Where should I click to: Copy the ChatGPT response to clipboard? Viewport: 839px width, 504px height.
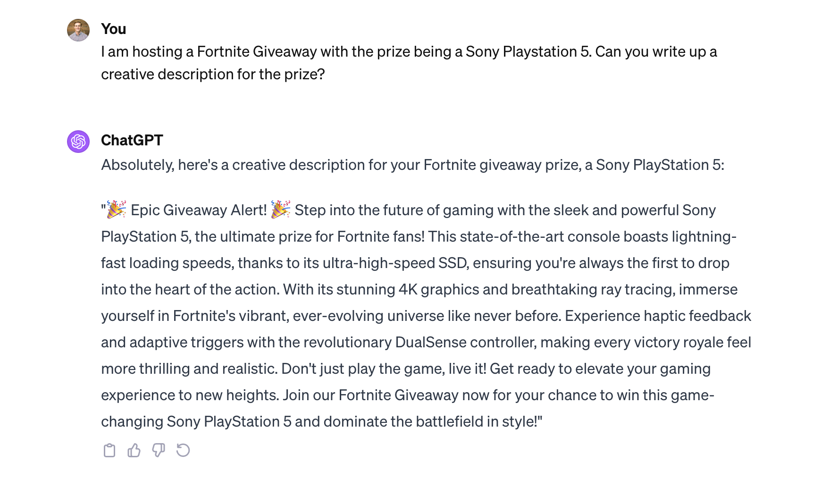[x=109, y=451]
